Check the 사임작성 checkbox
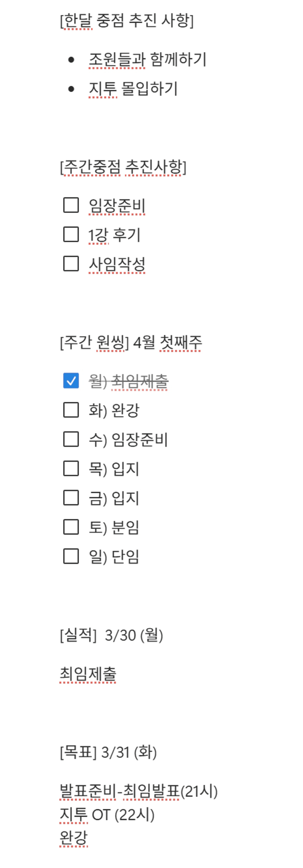Viewport: 303px width, 868px height. (x=71, y=263)
